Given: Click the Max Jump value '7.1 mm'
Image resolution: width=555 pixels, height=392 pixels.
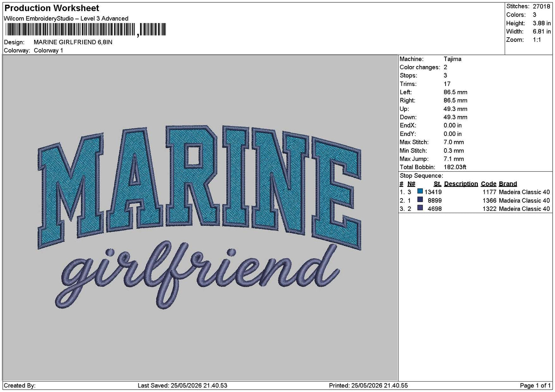Looking at the screenshot, I should 454,159.
